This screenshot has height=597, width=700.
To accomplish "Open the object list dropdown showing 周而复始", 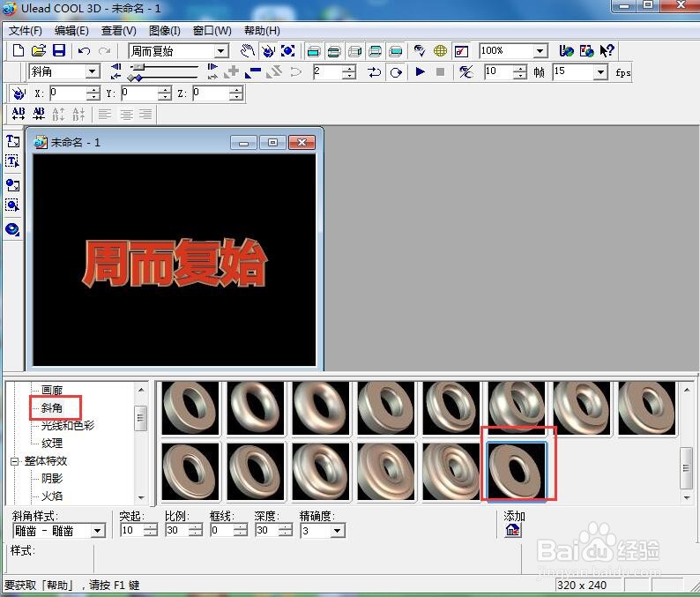I will pos(221,51).
